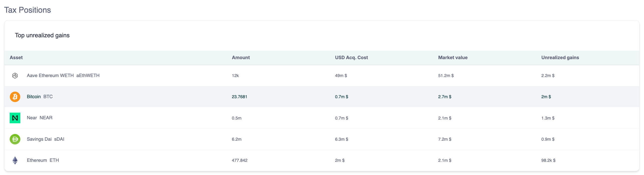Viewport: 644px width, 175px height.
Task: Click the orange Bitcoin logo icon
Action: click(x=15, y=97)
